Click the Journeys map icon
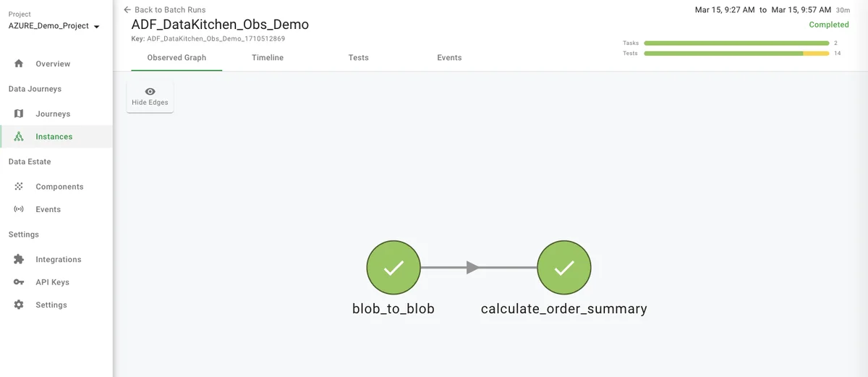Image resolution: width=868 pixels, height=377 pixels. click(x=19, y=114)
